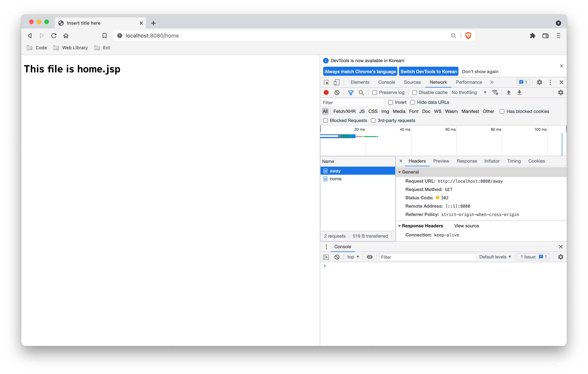Open DevTools three-dot customize menu
The image size is (588, 374).
[550, 82]
